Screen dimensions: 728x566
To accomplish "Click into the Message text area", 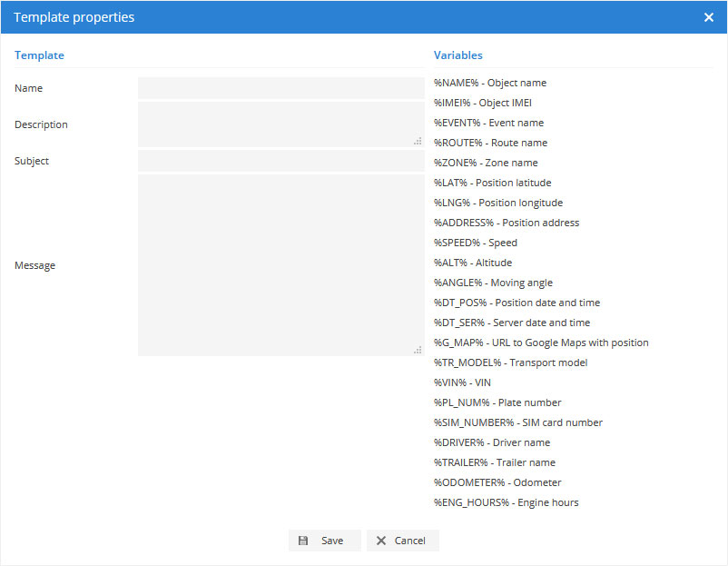I will point(280,265).
